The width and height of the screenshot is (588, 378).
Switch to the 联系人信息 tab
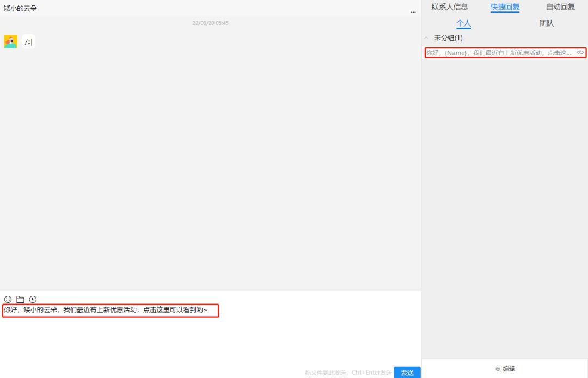point(449,7)
